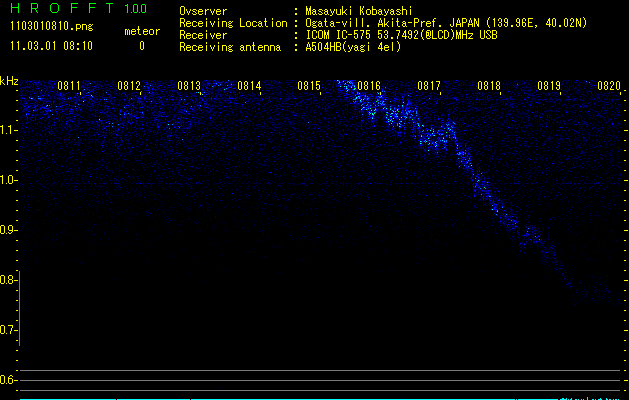Viewport: 629px width, 400px height.
Task: Click the 1.1 kHz axis label
Action: pyautogui.click(x=8, y=130)
